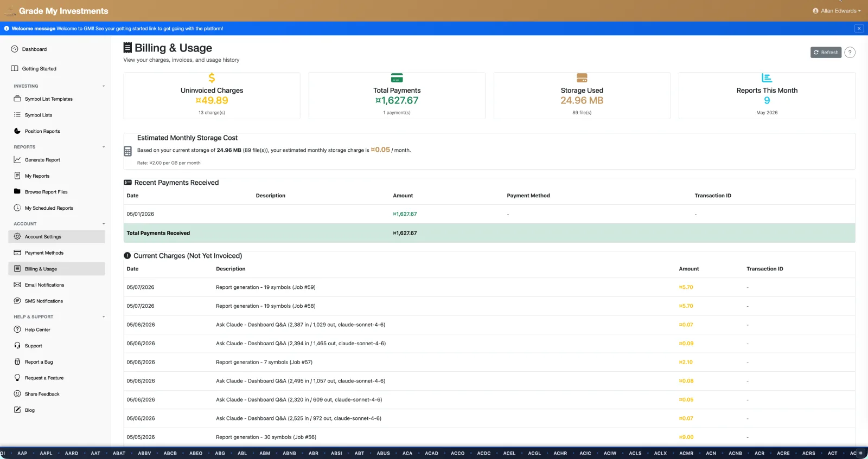Click the Total Payments Received summary row
Image resolution: width=868 pixels, height=459 pixels.
[x=489, y=233]
